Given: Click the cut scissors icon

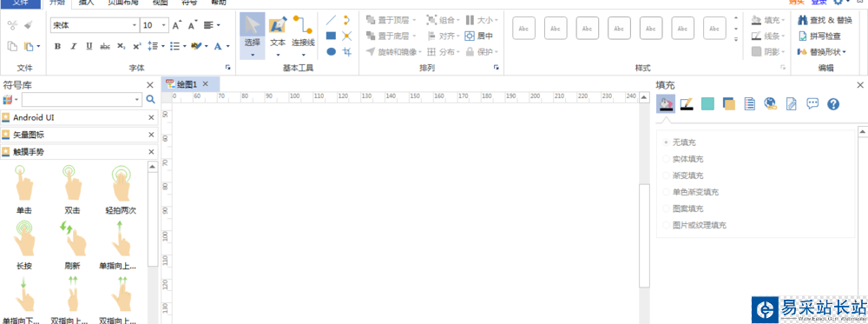Looking at the screenshot, I should (x=12, y=25).
